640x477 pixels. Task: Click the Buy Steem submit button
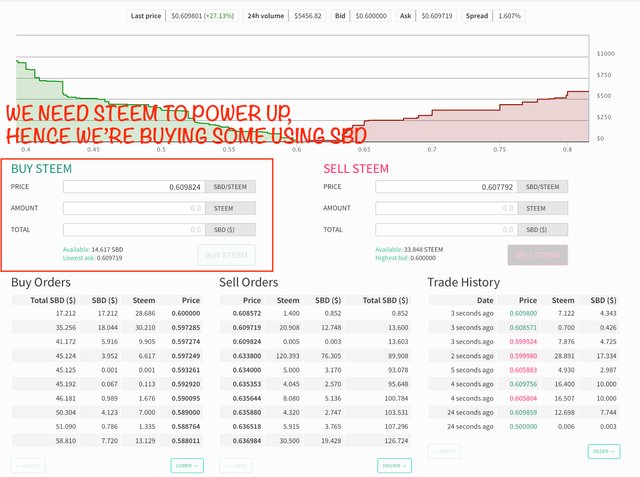tap(227, 255)
